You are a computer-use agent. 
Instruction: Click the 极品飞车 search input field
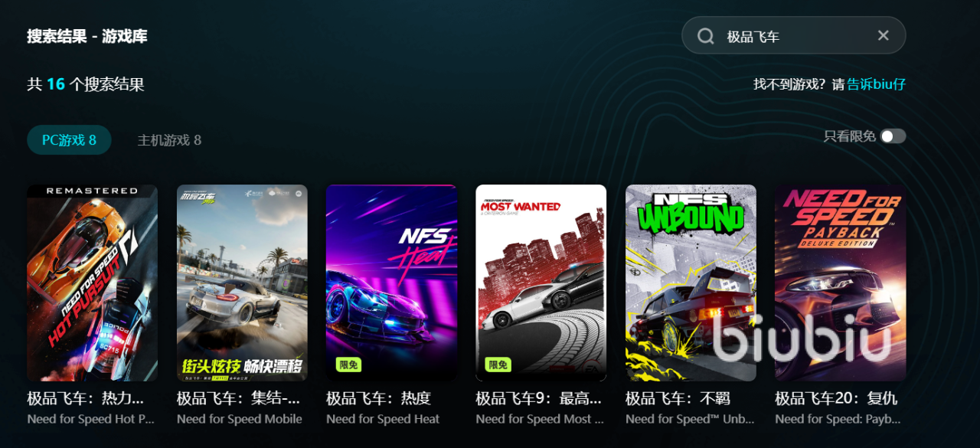[x=796, y=36]
